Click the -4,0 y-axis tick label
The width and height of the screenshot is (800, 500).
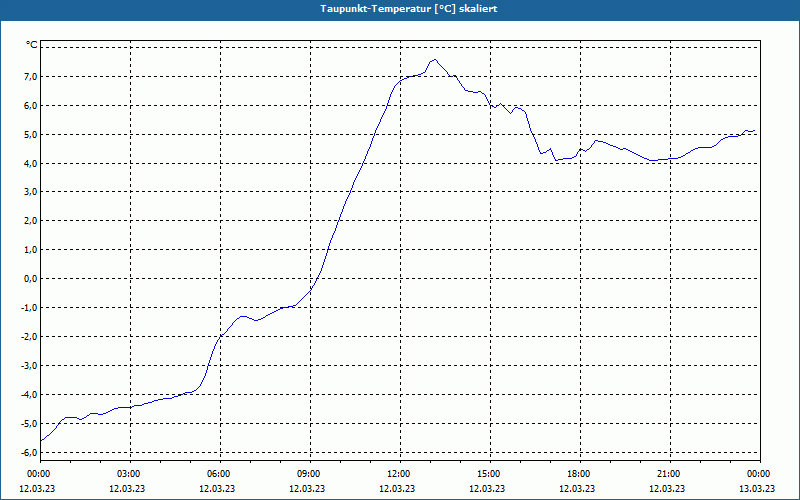point(29,394)
